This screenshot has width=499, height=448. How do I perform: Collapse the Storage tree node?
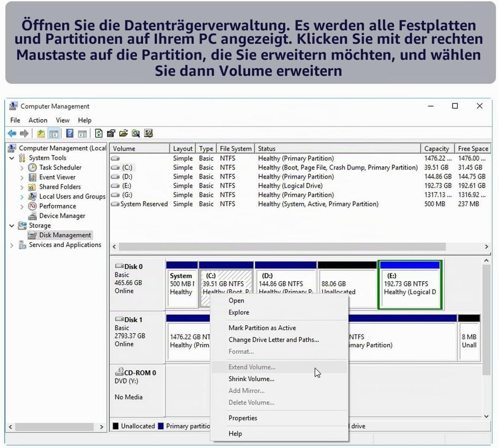[x=12, y=225]
